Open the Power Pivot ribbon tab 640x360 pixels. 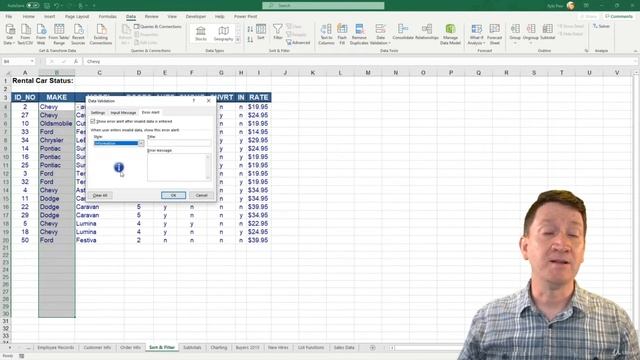pyautogui.click(x=245, y=16)
